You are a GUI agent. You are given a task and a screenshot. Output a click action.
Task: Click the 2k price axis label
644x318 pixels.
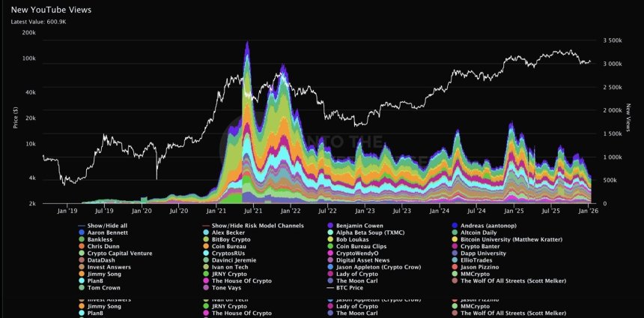point(32,204)
